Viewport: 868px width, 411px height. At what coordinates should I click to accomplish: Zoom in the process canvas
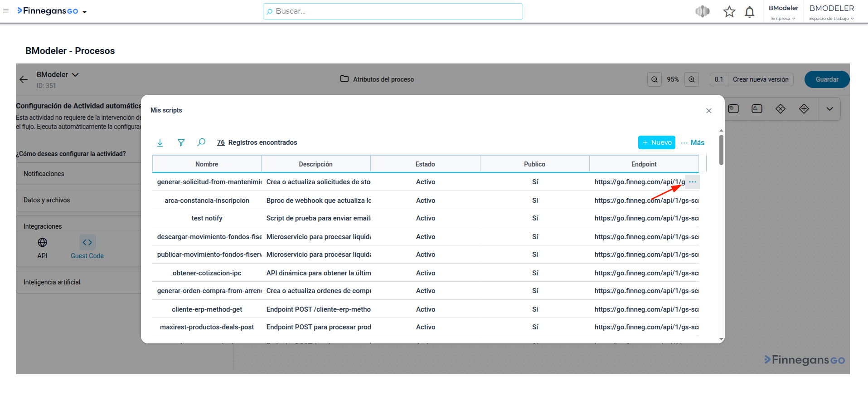pos(692,79)
